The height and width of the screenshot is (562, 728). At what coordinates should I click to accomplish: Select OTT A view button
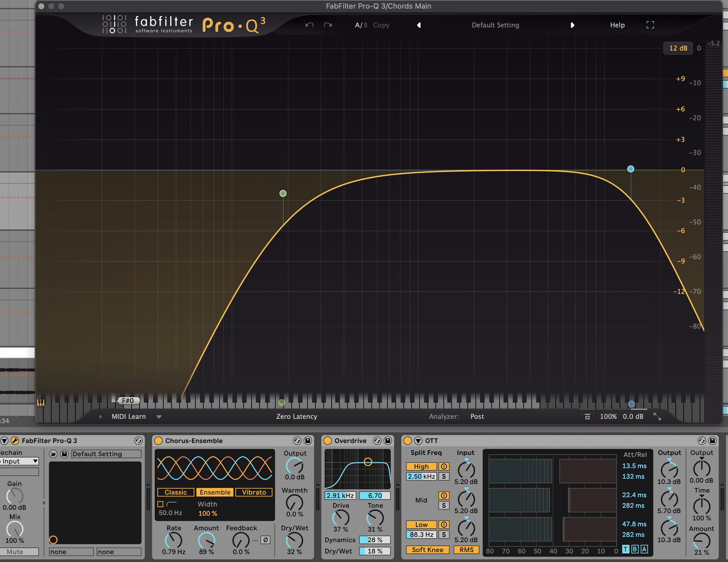[x=644, y=549]
